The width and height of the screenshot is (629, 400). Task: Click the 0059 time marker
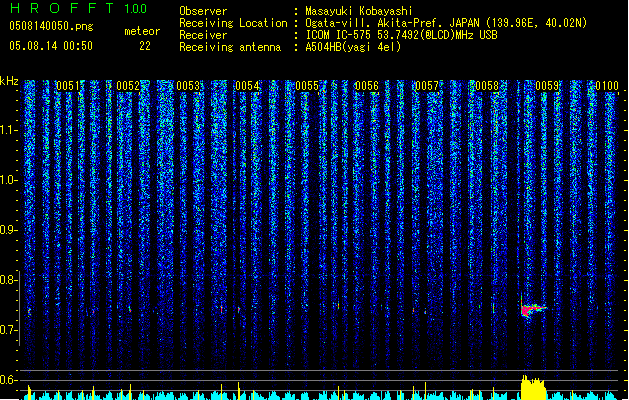547,85
